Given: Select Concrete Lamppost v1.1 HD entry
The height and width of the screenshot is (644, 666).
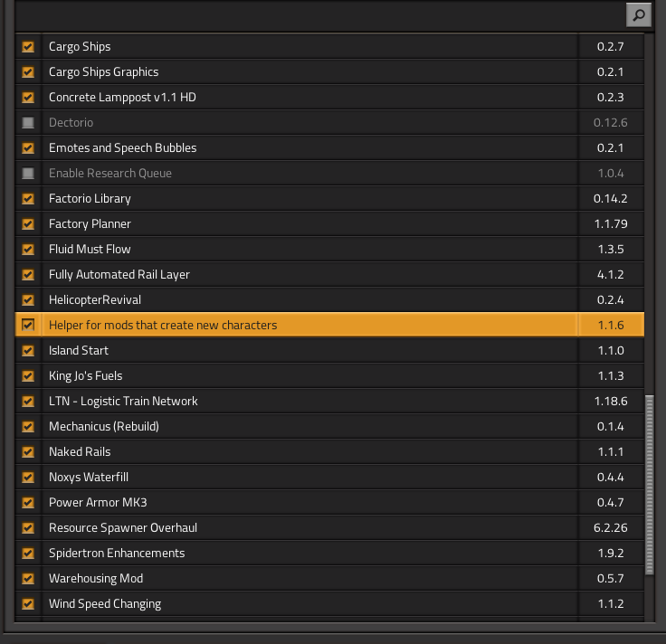Looking at the screenshot, I should tap(122, 97).
